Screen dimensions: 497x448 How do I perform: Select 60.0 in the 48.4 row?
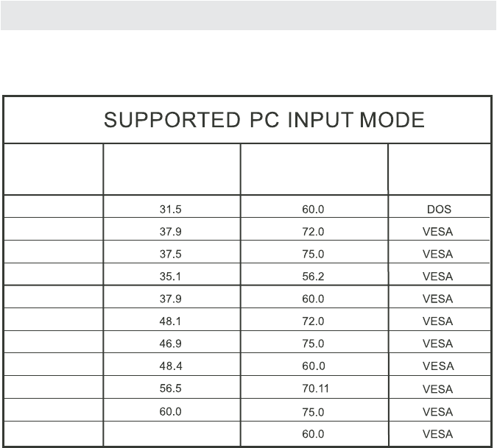(313, 366)
